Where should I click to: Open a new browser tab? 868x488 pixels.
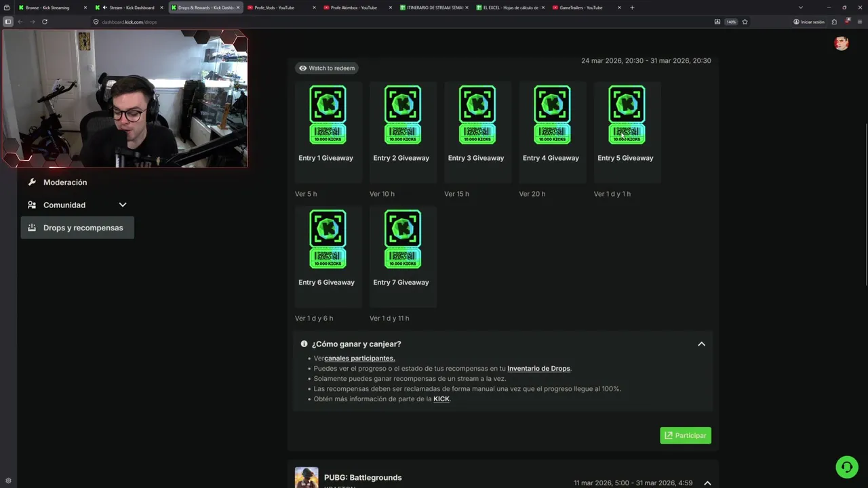632,7
